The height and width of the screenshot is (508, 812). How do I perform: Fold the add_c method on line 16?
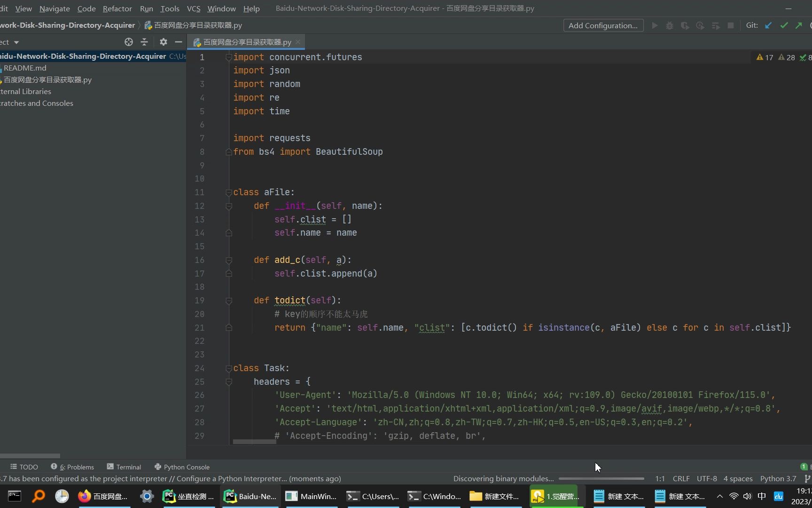pyautogui.click(x=229, y=260)
